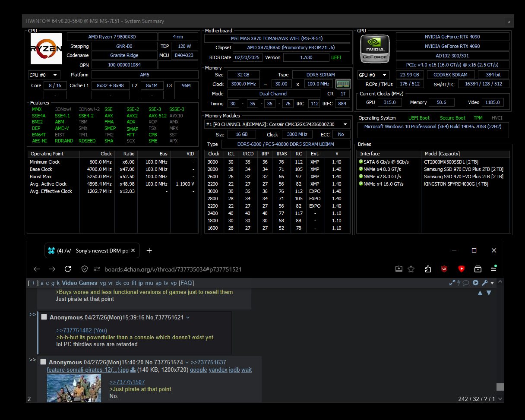Tick checkbox for post No.737751574
This screenshot has width=525, height=420.
43,362
